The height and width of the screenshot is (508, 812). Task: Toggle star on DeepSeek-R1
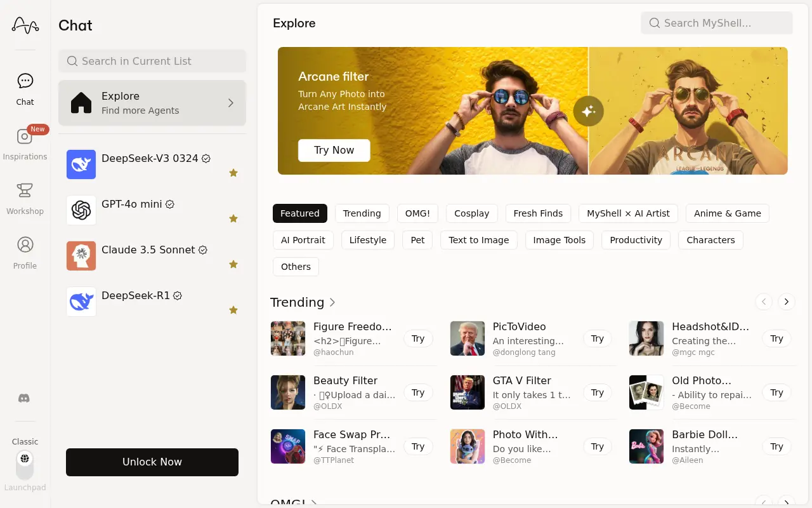pyautogui.click(x=233, y=310)
